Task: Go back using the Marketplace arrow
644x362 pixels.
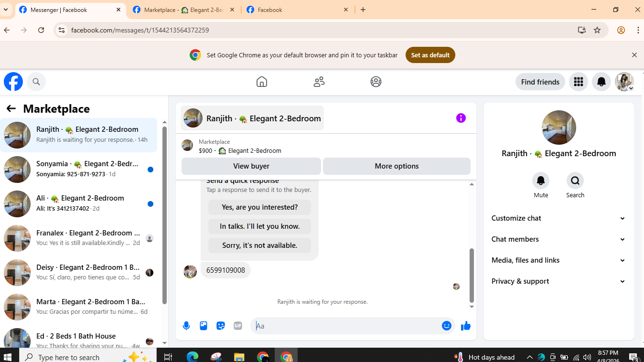Action: (11, 109)
